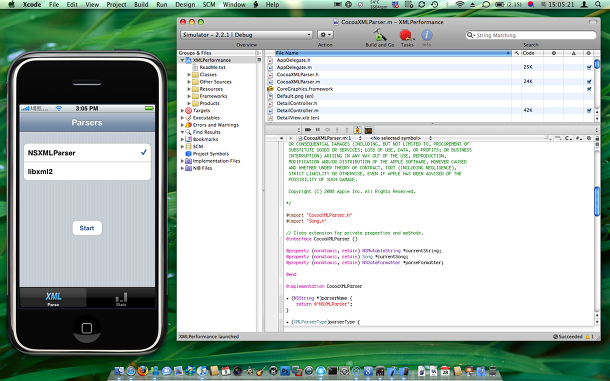Expand the Products folder

pos(189,104)
